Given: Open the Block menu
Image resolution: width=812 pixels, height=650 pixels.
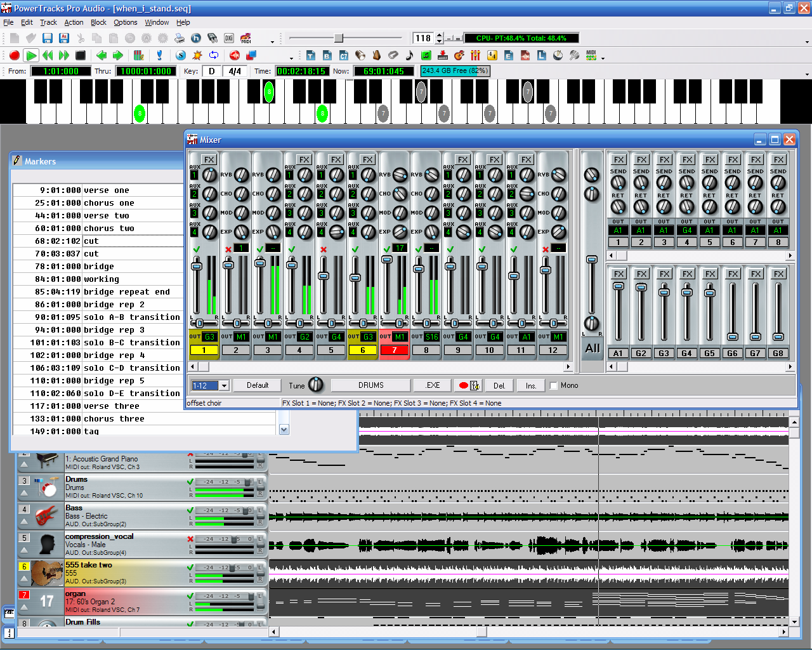Looking at the screenshot, I should [98, 22].
